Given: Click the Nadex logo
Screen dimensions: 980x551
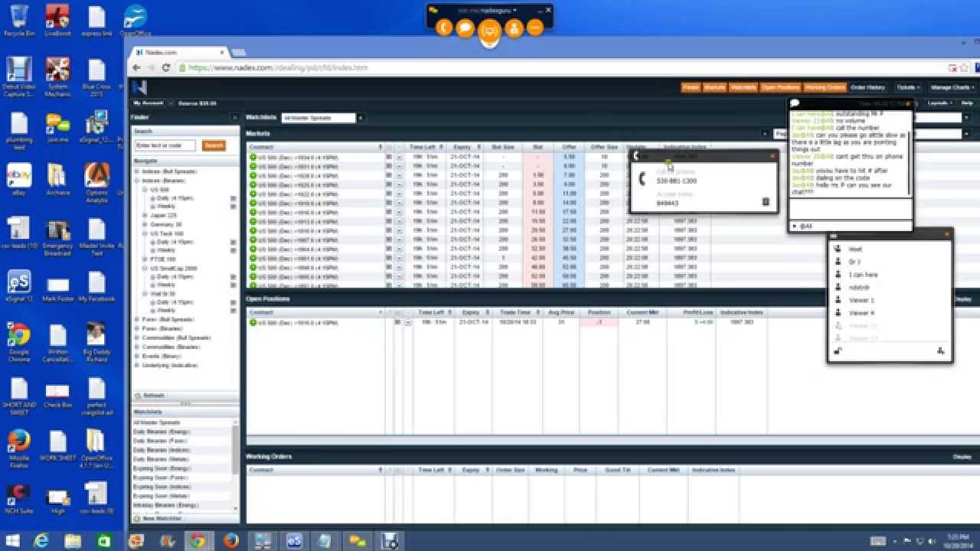Looking at the screenshot, I should tap(139, 87).
